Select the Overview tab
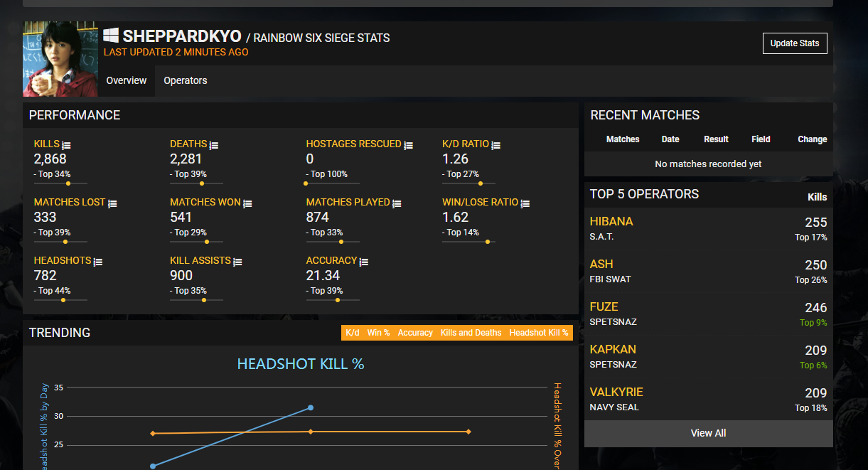 127,81
